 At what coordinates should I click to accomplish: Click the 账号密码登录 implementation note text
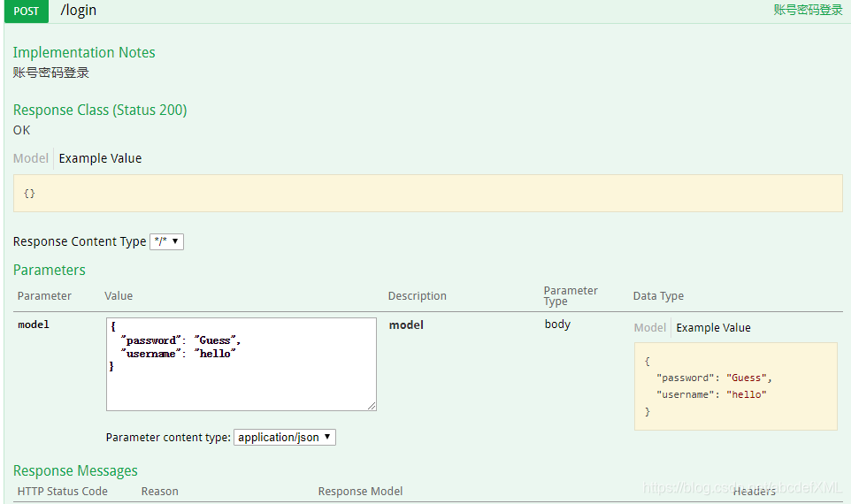[x=51, y=73]
